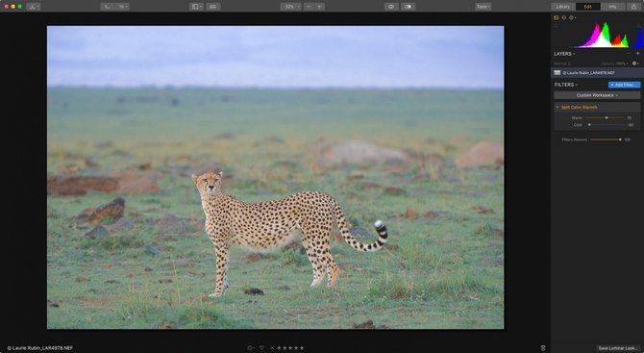Switch to the Library tab
644x353 pixels.
point(562,7)
